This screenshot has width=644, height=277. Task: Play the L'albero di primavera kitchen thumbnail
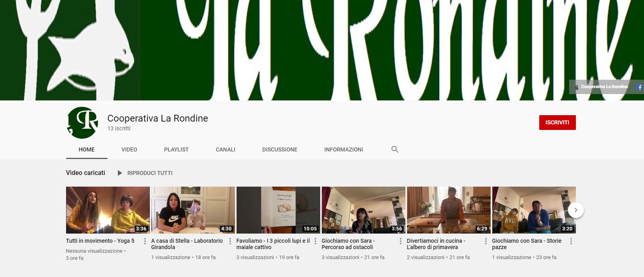point(449,210)
